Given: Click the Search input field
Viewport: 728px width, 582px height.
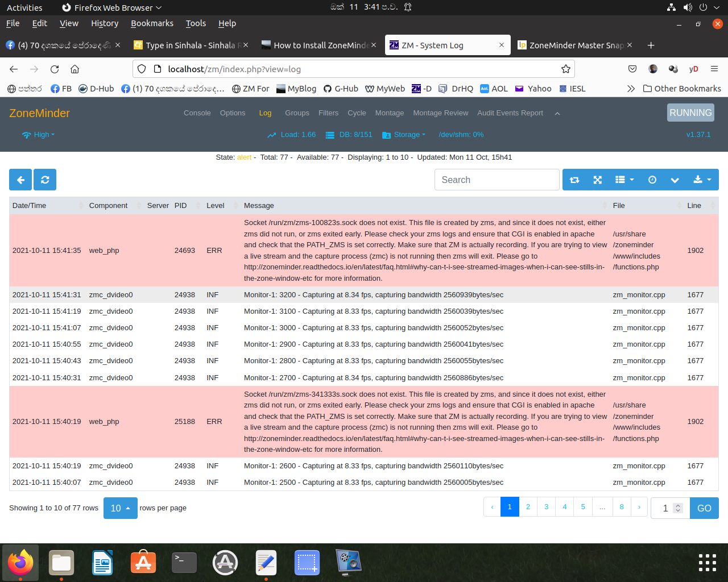Looking at the screenshot, I should pyautogui.click(x=497, y=180).
